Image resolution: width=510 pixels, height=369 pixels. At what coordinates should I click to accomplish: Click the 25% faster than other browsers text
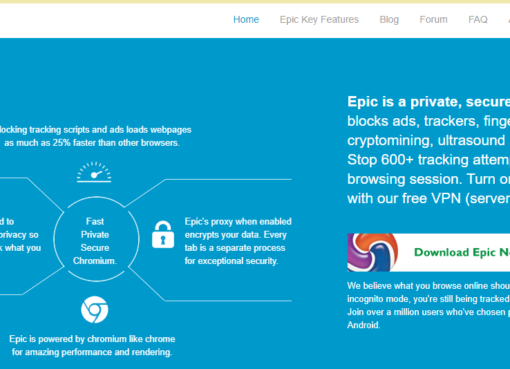point(92,143)
